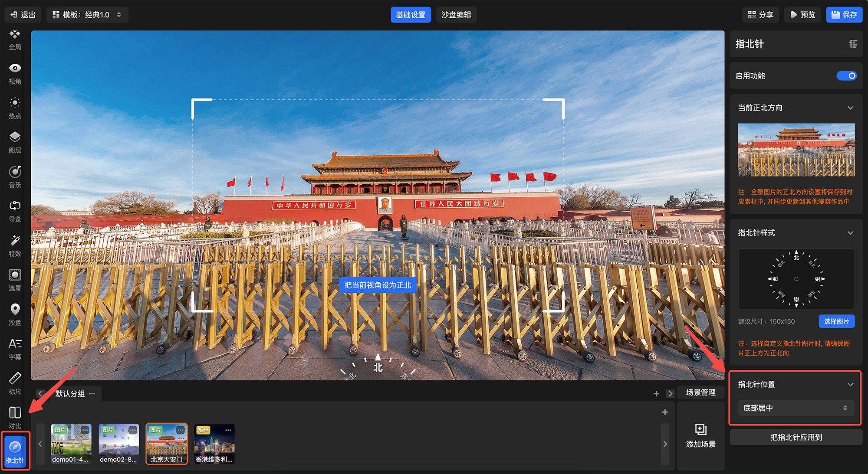Screen dimensions: 868x474
Task: Collapse the 当前正北方向 section
Action: [850, 108]
